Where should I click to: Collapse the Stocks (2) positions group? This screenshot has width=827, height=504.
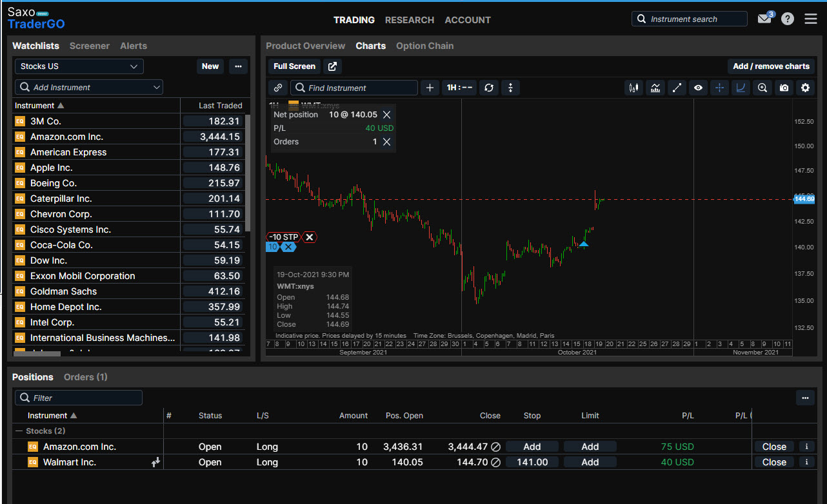coord(20,431)
